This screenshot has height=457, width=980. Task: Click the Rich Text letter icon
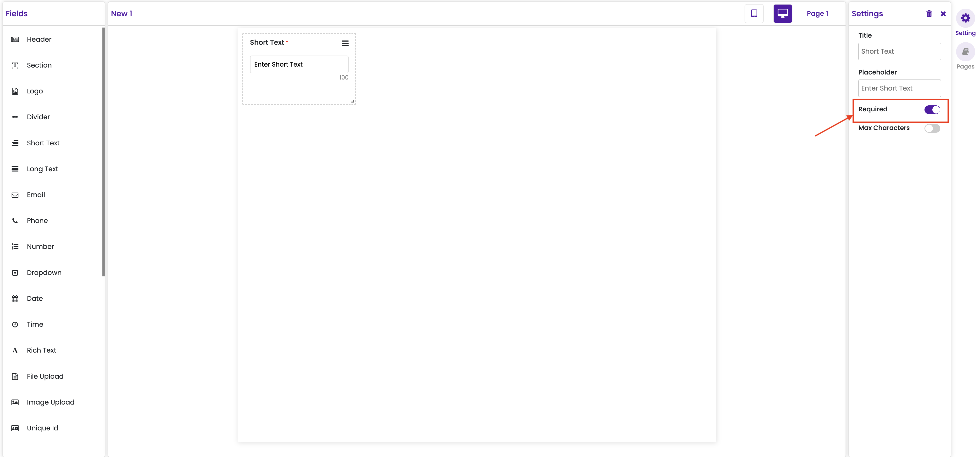(x=15, y=350)
